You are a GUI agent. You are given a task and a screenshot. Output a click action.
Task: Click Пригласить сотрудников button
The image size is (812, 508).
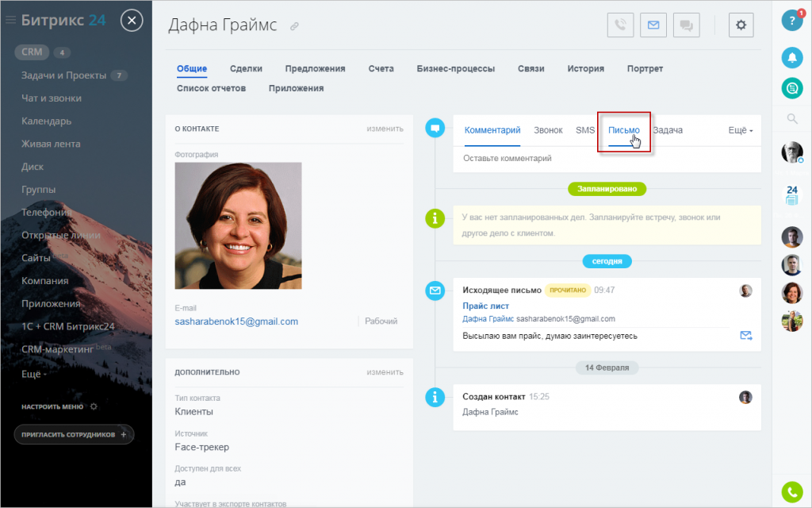click(74, 434)
